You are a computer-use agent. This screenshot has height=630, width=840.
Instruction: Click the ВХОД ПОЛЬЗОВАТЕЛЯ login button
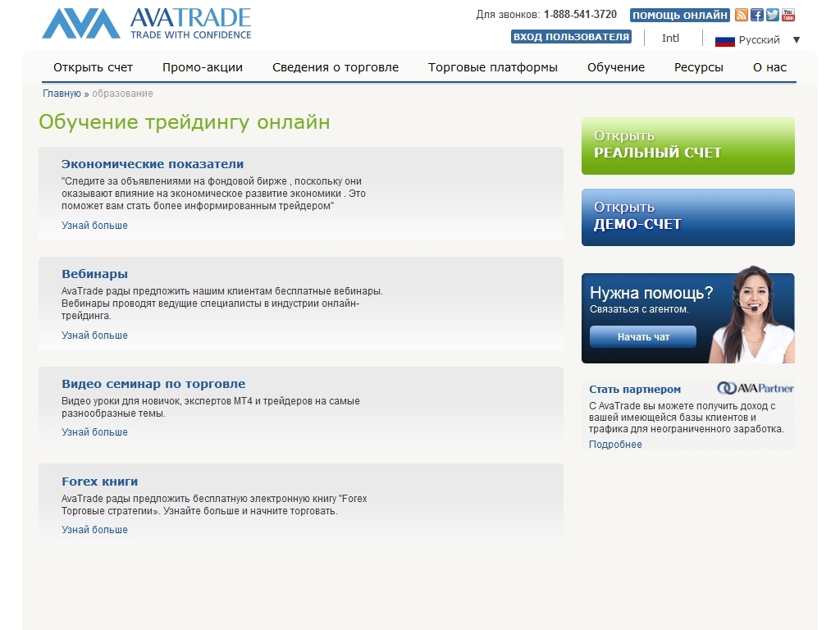(571, 37)
